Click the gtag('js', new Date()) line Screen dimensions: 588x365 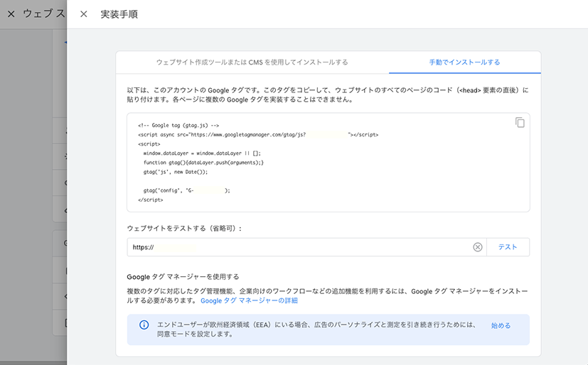pos(175,172)
